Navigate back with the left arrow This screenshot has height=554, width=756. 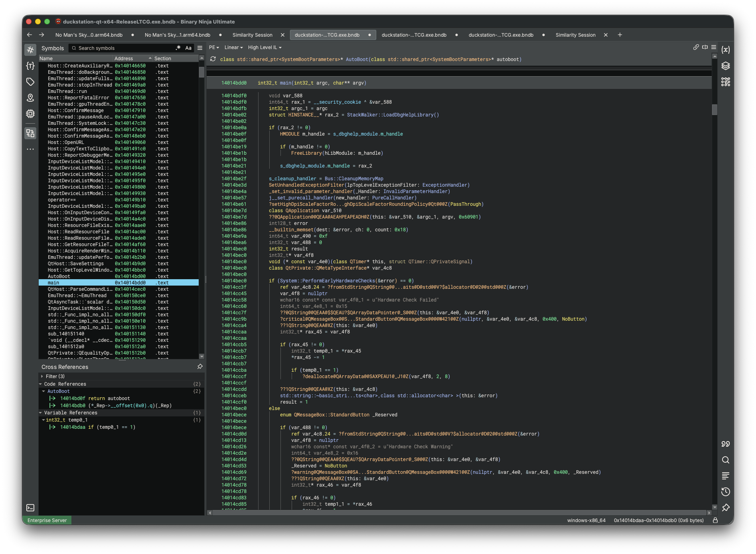tap(30, 35)
